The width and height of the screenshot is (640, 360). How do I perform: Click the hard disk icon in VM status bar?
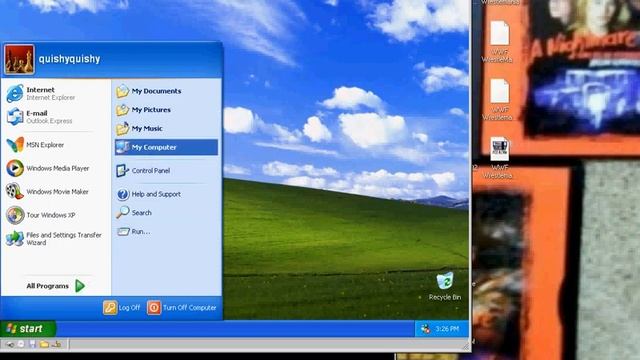(9, 344)
